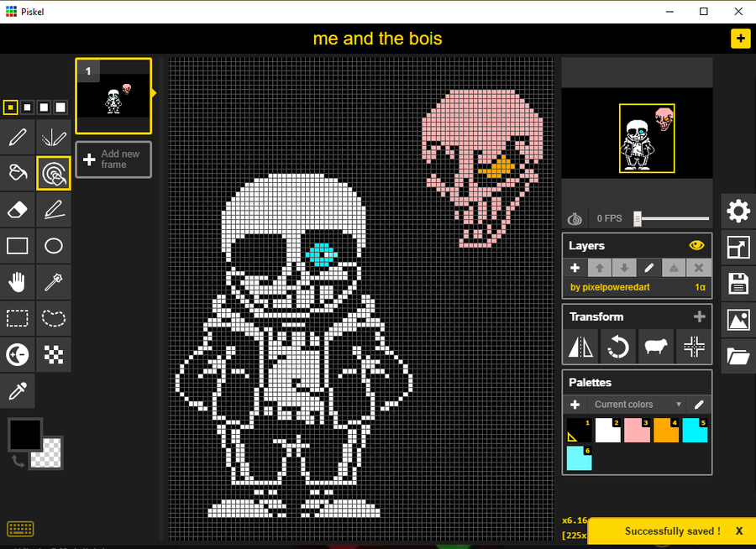Select the Color picker eyedropper tool
This screenshot has height=549, width=756.
pos(18,391)
